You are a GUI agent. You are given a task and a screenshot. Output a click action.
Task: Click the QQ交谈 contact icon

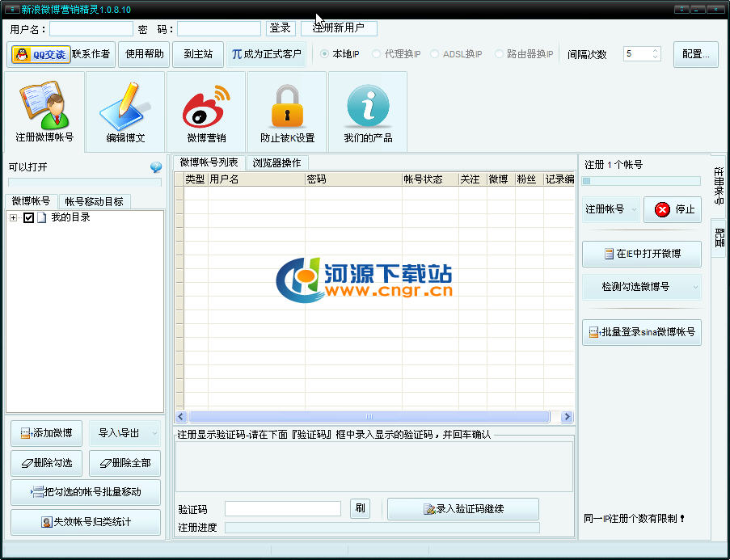[40, 55]
